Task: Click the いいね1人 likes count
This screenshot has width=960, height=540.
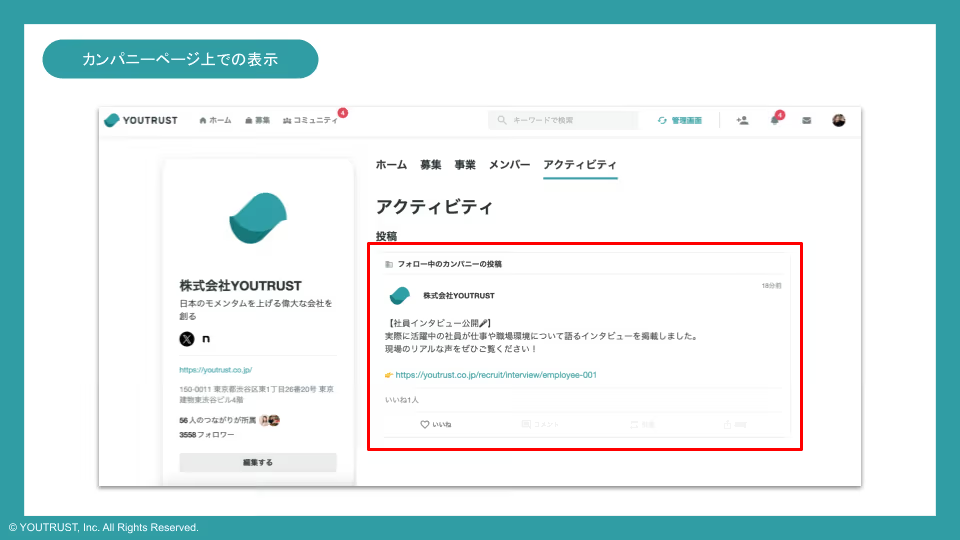Action: [402, 400]
